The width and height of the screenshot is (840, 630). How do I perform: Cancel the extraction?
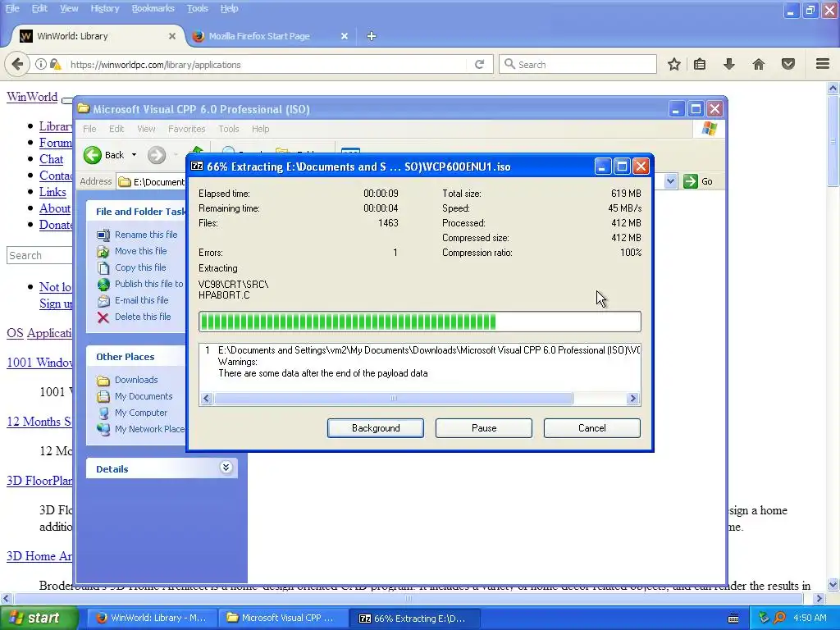pyautogui.click(x=592, y=428)
